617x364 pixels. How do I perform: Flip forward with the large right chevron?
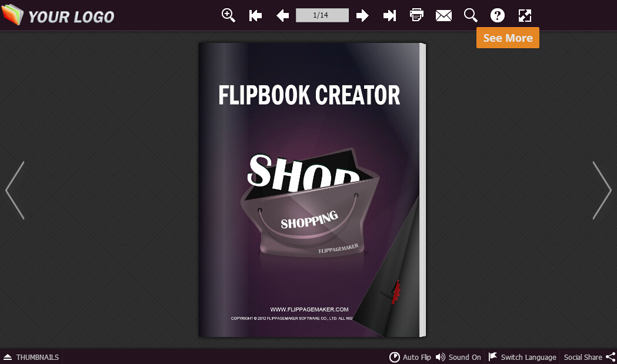click(x=602, y=190)
